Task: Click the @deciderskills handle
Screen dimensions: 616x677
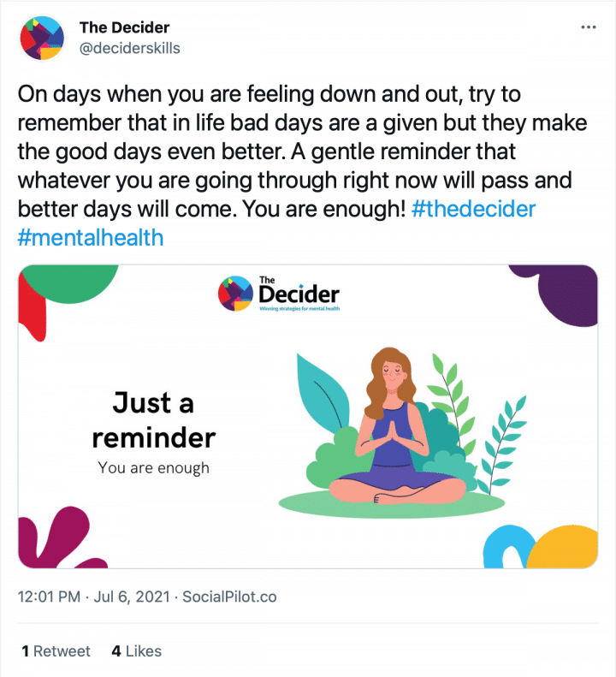Action: click(x=129, y=48)
